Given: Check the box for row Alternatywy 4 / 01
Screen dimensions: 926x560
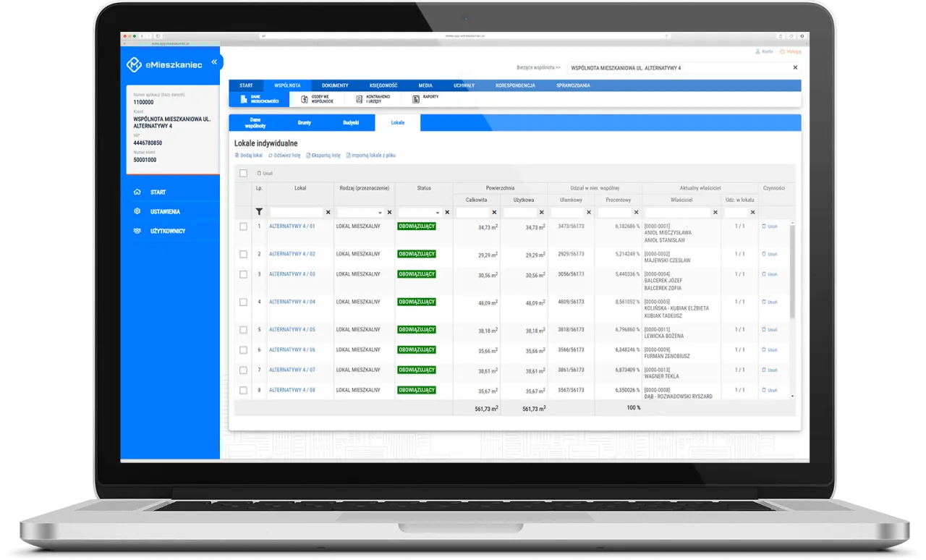Looking at the screenshot, I should (x=244, y=226).
